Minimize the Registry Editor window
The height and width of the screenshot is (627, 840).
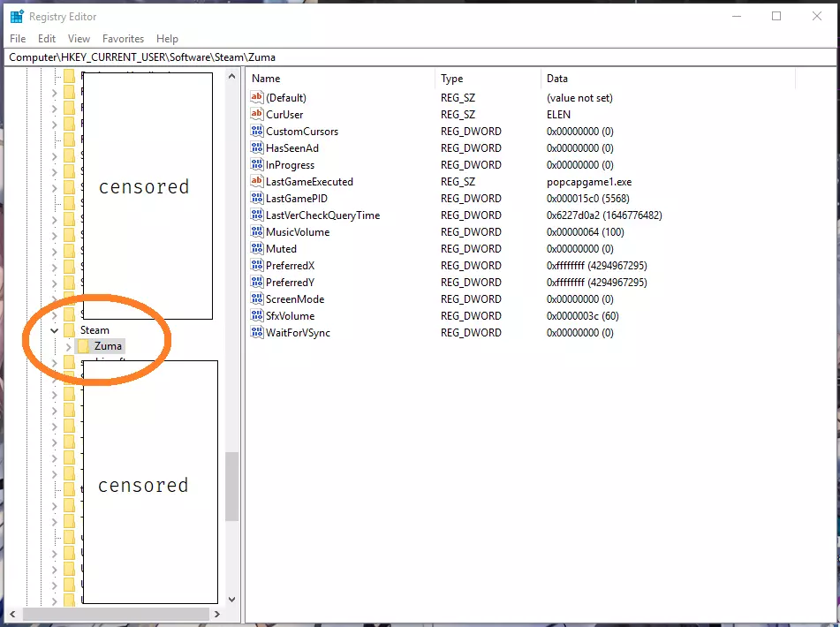tap(737, 16)
